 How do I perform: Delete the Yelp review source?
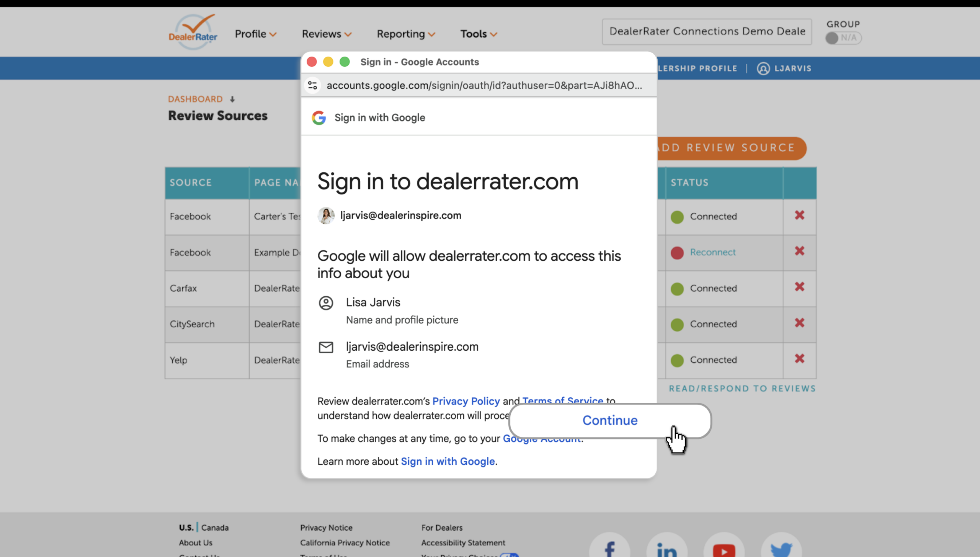tap(799, 359)
